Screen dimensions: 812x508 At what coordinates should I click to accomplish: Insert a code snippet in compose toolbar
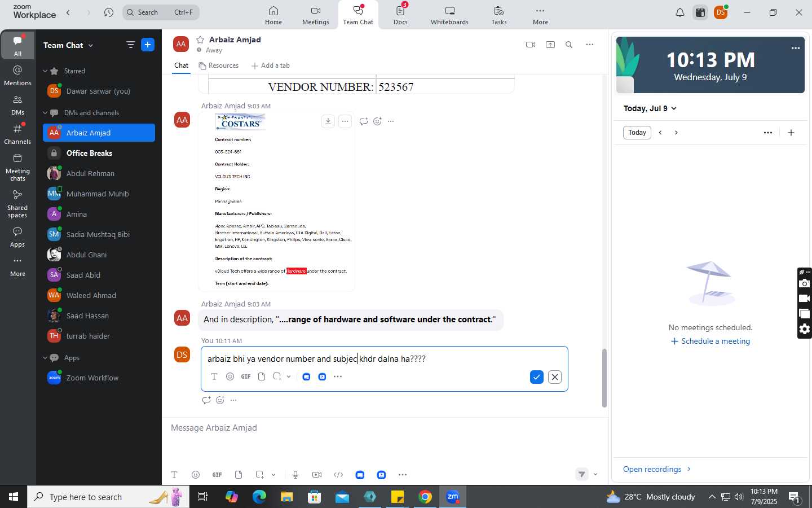point(338,475)
